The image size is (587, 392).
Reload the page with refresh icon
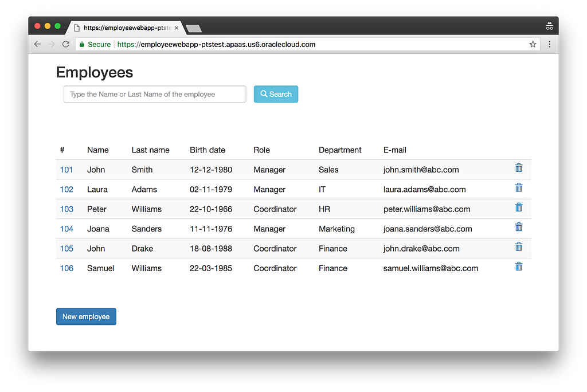(x=65, y=44)
